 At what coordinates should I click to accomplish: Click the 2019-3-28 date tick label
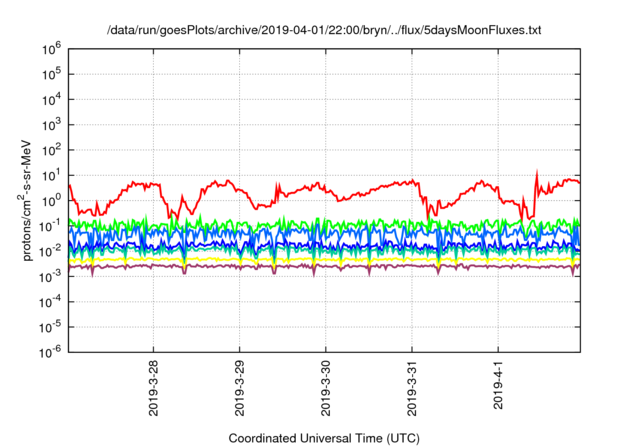[153, 388]
